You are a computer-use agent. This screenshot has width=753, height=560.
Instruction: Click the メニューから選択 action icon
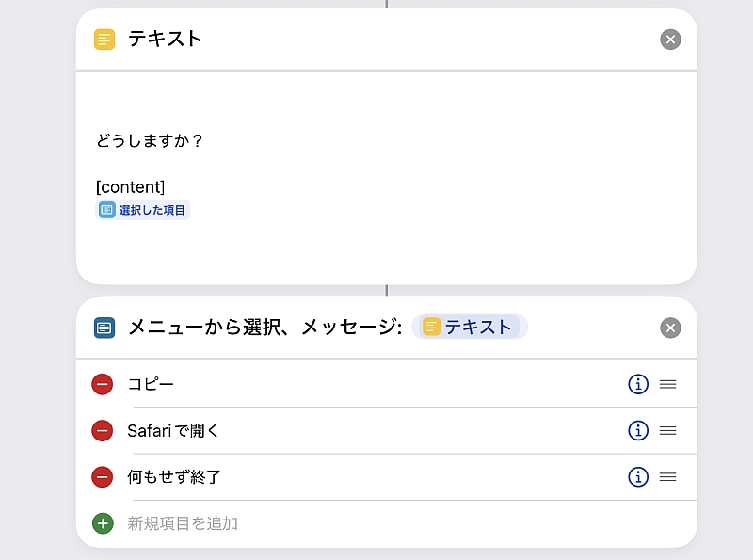[x=104, y=328]
